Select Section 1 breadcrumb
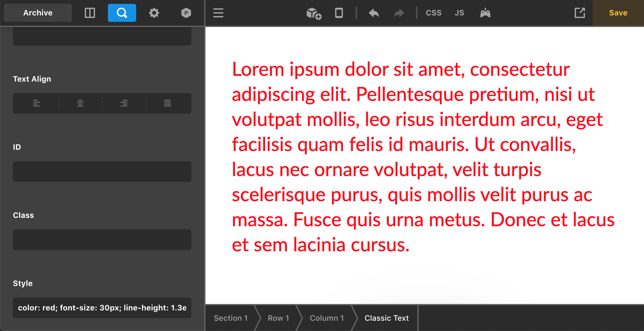This screenshot has height=331, width=644. point(231,318)
